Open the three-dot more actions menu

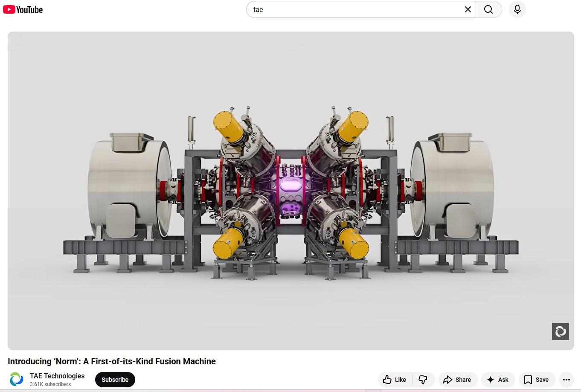pos(566,380)
